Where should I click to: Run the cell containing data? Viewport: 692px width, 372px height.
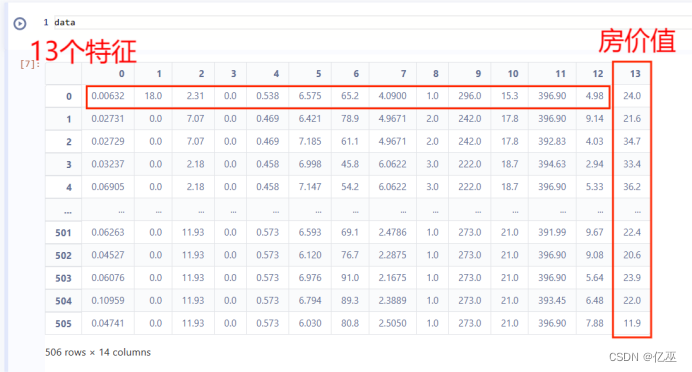20,23
